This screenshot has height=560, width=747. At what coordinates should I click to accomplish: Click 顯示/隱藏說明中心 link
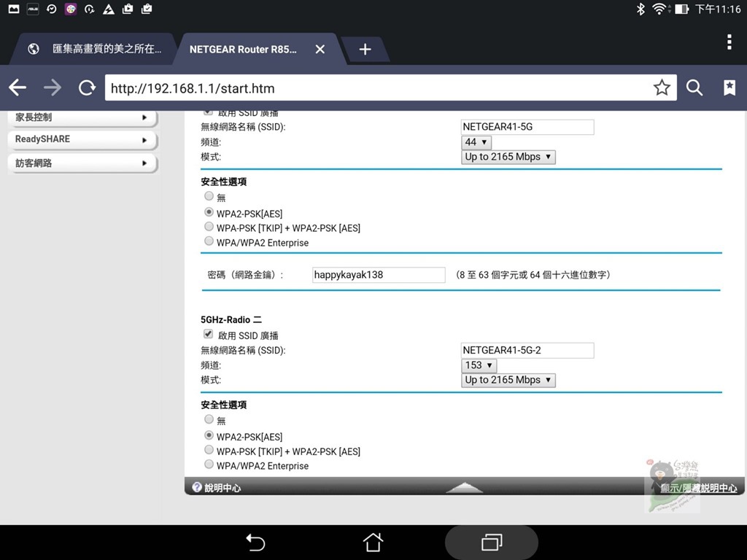pos(699,488)
